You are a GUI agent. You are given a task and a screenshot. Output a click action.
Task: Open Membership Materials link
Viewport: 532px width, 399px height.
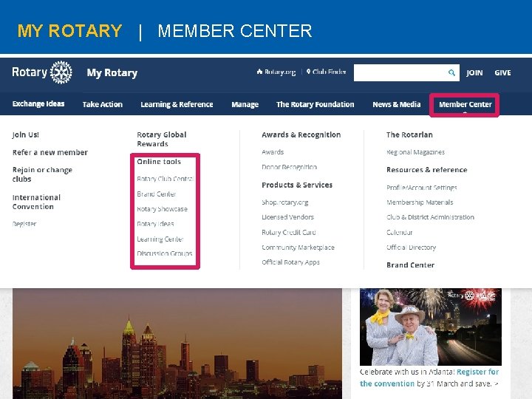[x=420, y=202]
